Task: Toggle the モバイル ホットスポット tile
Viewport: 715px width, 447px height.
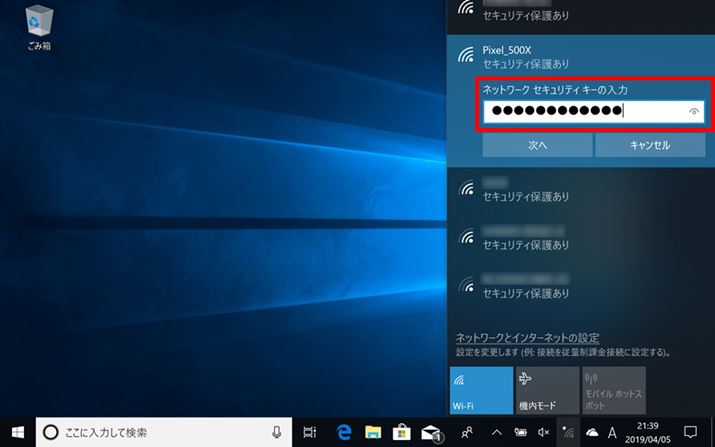Action: (614, 390)
